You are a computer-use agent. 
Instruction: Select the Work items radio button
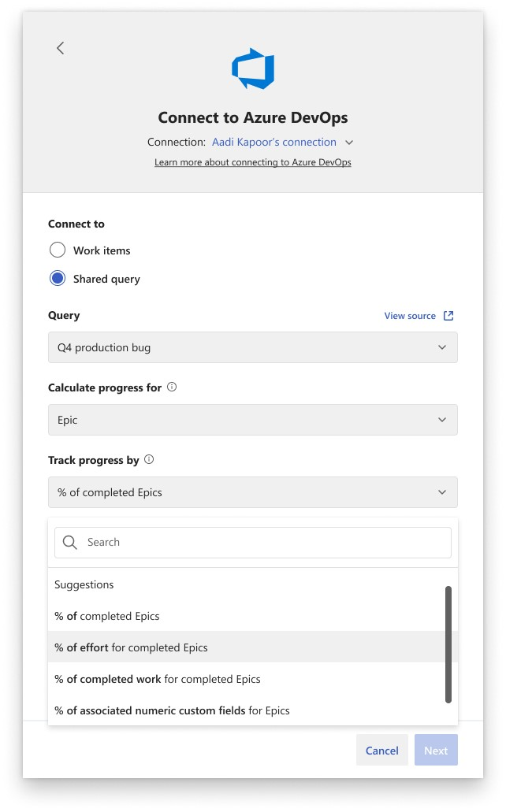(58, 250)
